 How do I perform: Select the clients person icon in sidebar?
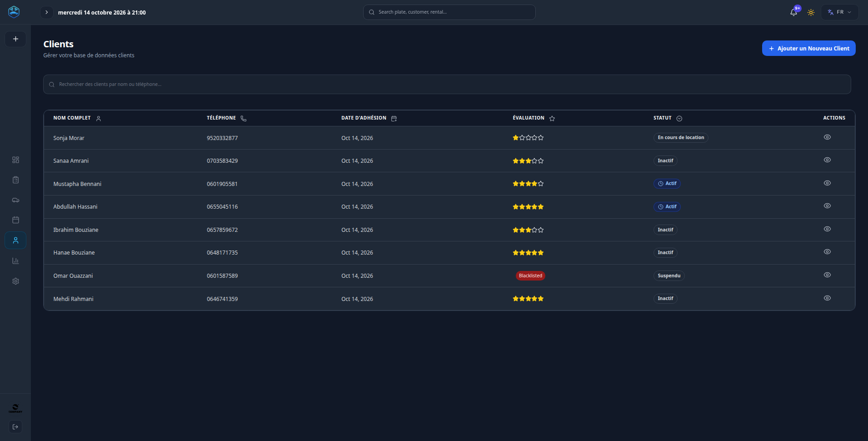tap(15, 240)
